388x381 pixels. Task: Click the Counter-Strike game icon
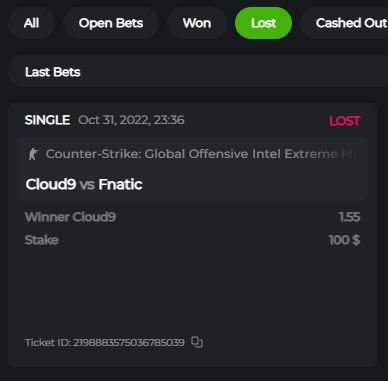[x=33, y=154]
